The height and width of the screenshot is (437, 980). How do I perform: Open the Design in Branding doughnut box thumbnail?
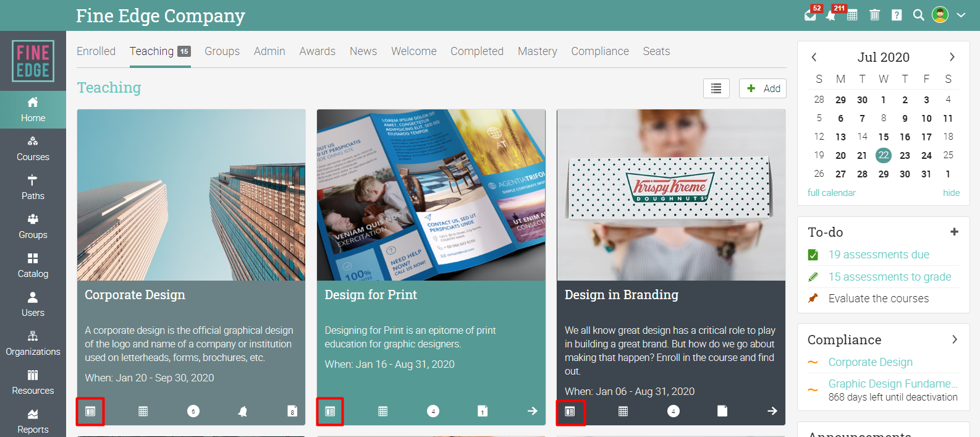pos(671,195)
